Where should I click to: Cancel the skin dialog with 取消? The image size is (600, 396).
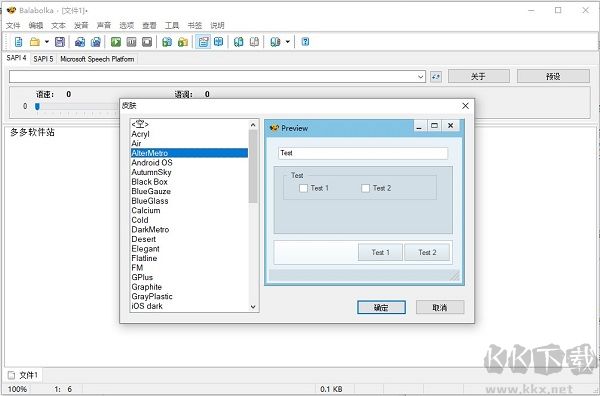point(440,307)
